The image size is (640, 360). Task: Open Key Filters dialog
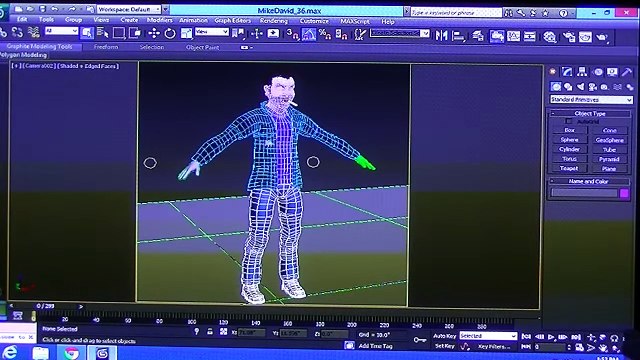tap(494, 347)
